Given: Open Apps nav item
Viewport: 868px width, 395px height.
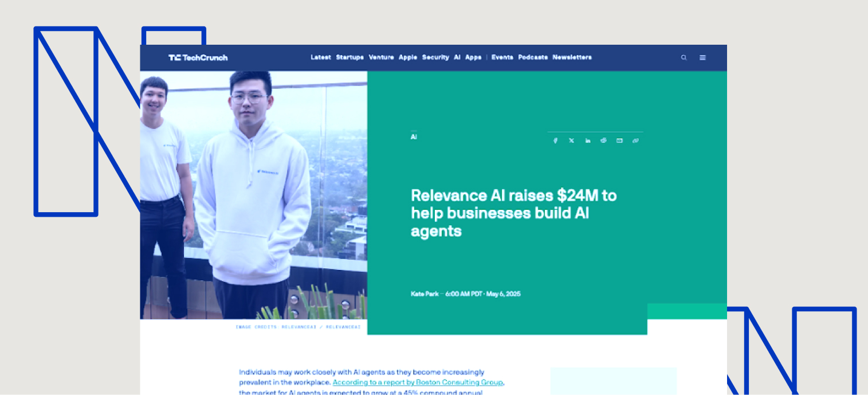Looking at the screenshot, I should 473,57.
